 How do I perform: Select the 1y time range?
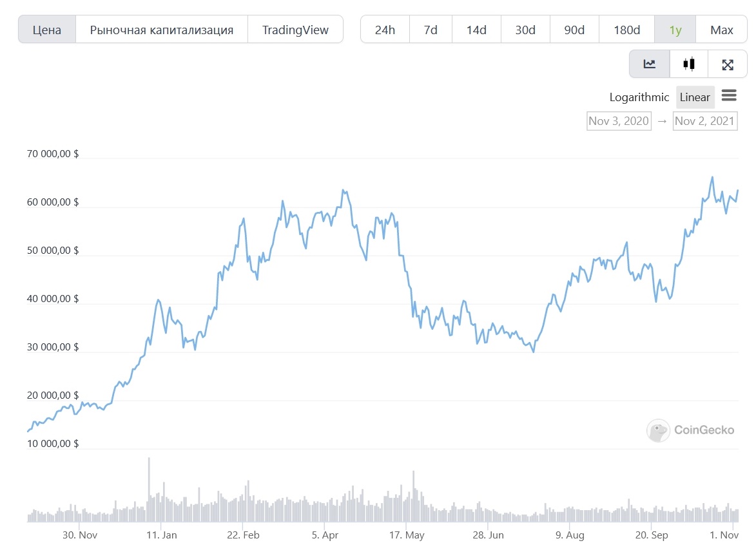coord(675,30)
